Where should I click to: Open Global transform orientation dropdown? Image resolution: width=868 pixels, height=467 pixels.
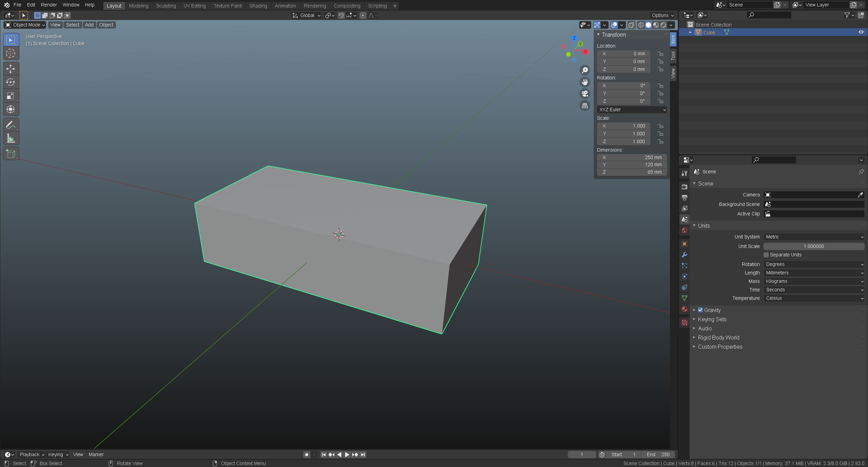click(306, 15)
